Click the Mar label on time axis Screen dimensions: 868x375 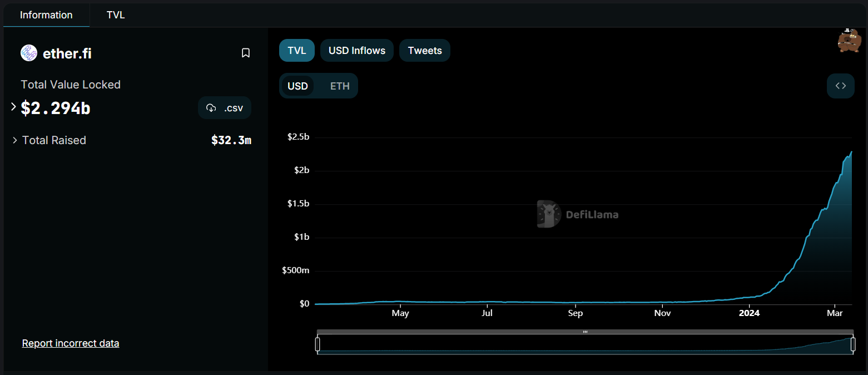[x=835, y=313]
